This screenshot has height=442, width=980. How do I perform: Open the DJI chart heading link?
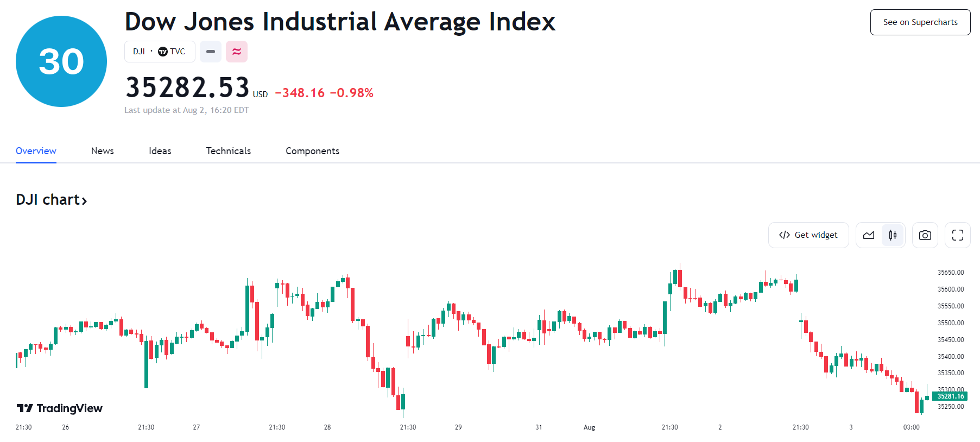[52, 200]
